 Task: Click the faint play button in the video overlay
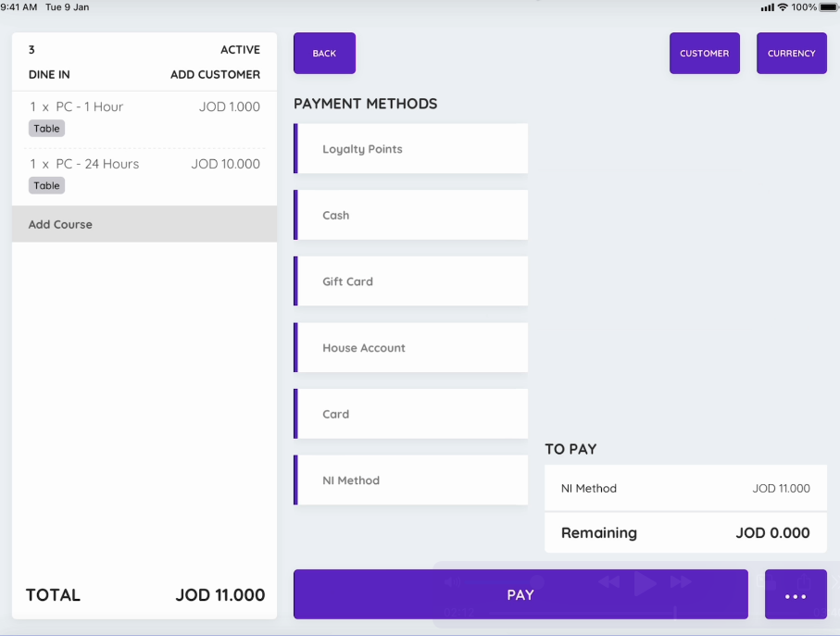coord(645,583)
